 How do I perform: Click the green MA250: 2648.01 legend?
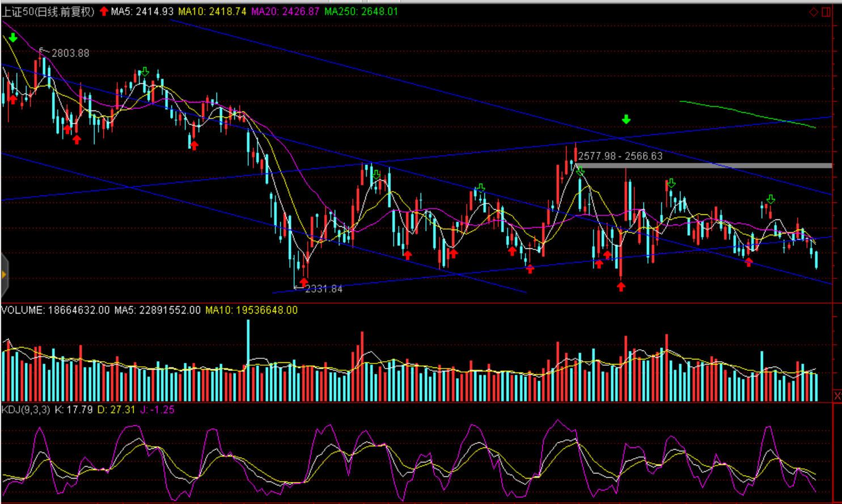361,12
